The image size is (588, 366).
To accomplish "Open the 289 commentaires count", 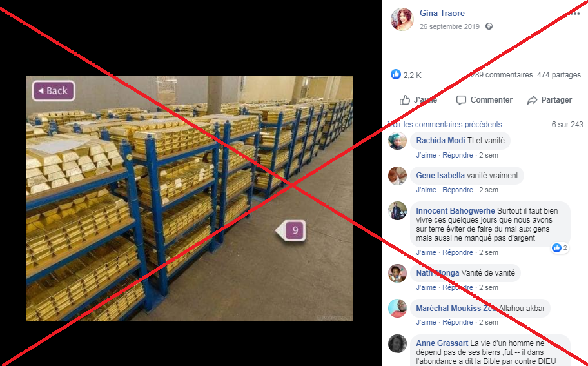I will tap(502, 75).
